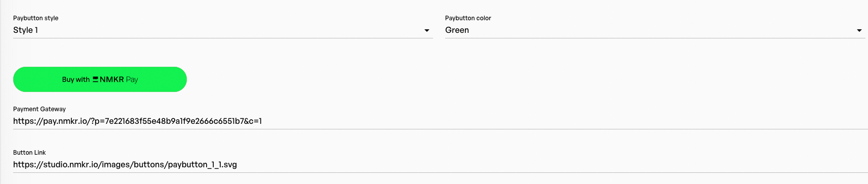This screenshot has height=184, width=868.
Task: Click the NMKR logo icon inside pay button
Action: coord(95,79)
